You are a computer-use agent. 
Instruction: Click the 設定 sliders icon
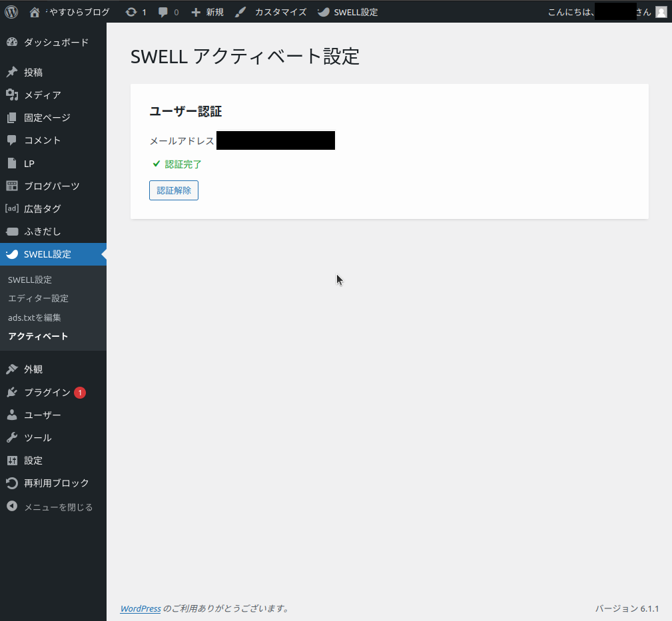point(12,461)
